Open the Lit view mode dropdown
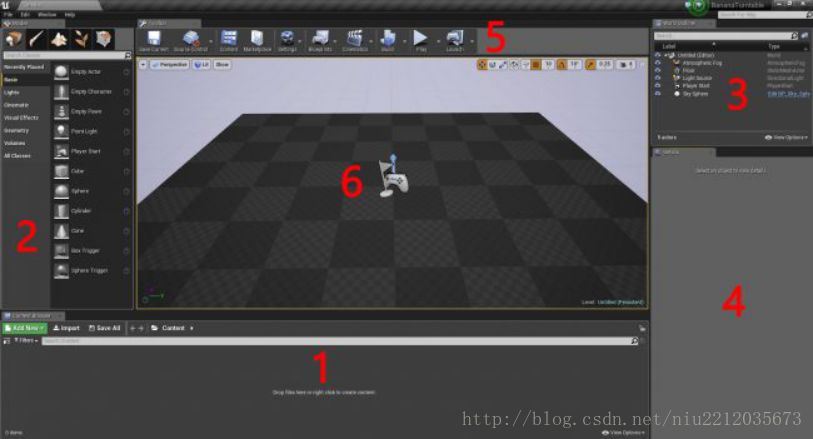Screen dimensions: 813x439 [x=201, y=65]
